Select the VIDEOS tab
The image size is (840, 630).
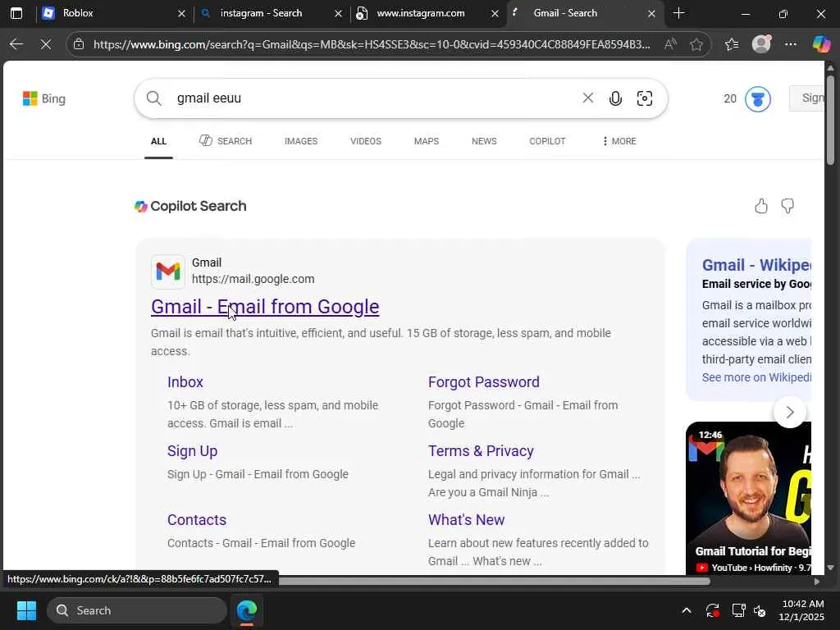tap(366, 141)
